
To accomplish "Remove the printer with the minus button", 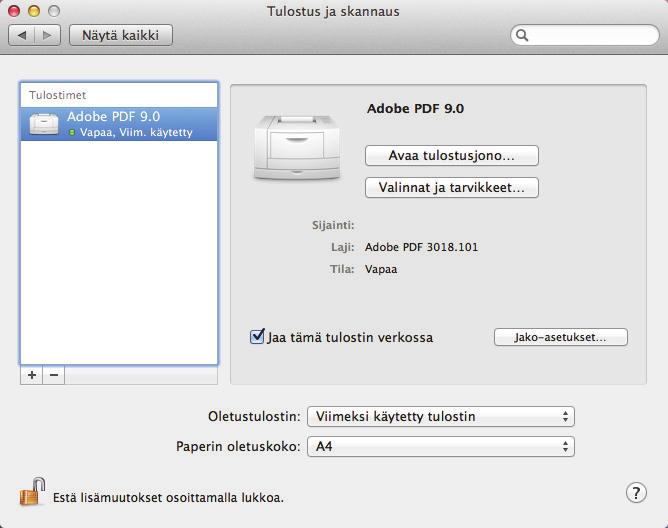I will pos(54,375).
